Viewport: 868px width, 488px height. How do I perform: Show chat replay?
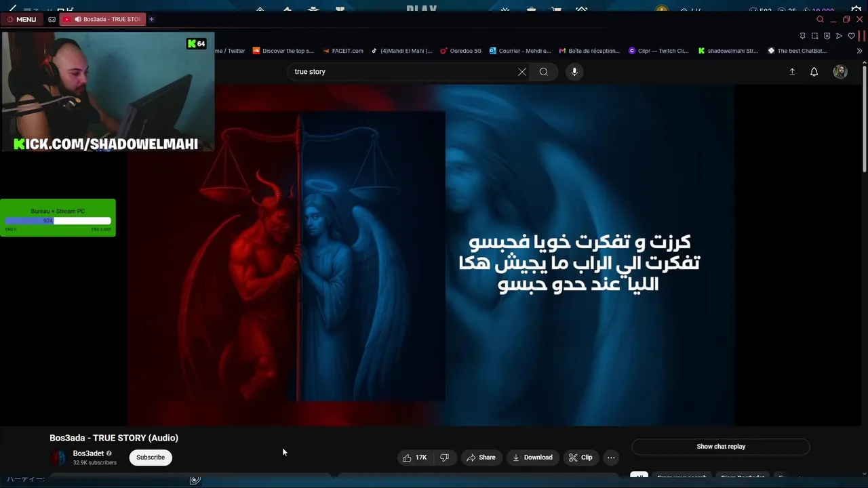pyautogui.click(x=721, y=447)
